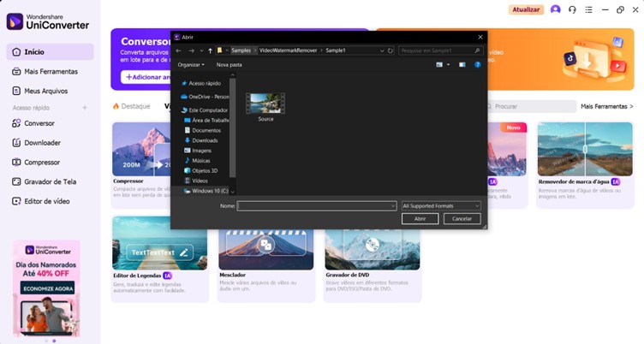Click the Pesquisar em Sample1 search field
This screenshot has height=344, width=644.
point(440,50)
